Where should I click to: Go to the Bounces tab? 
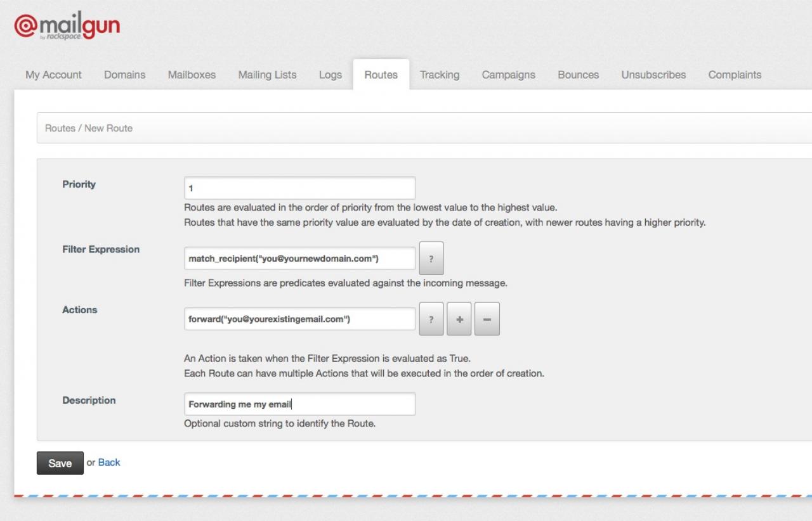coord(578,75)
